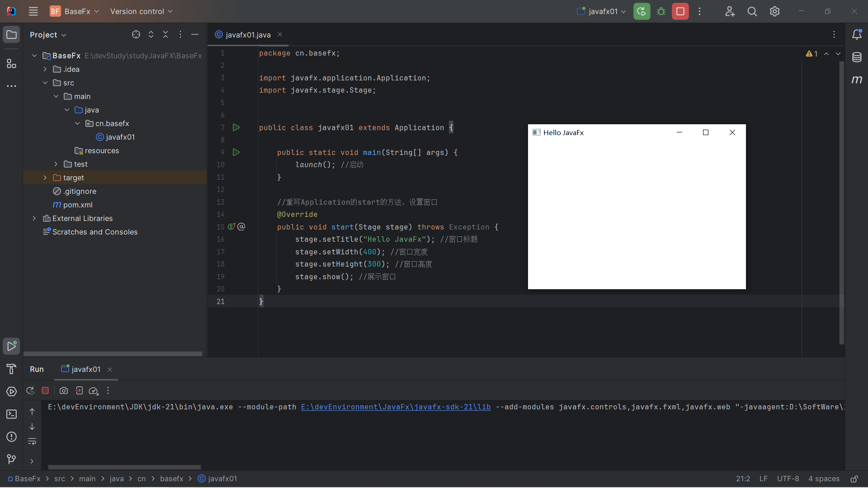
Task: Open the Problems tool window
Action: 12,437
